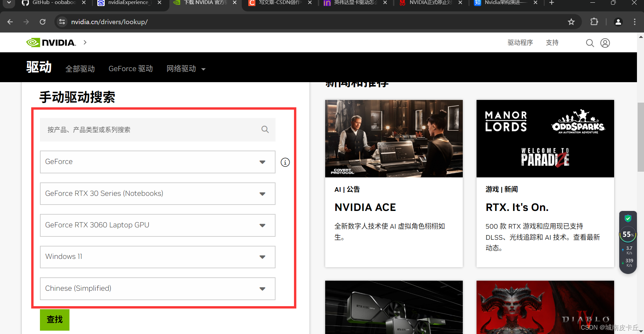Viewport: 644px width, 334px height.
Task: Reload the page with refresh icon
Action: pyautogui.click(x=43, y=22)
